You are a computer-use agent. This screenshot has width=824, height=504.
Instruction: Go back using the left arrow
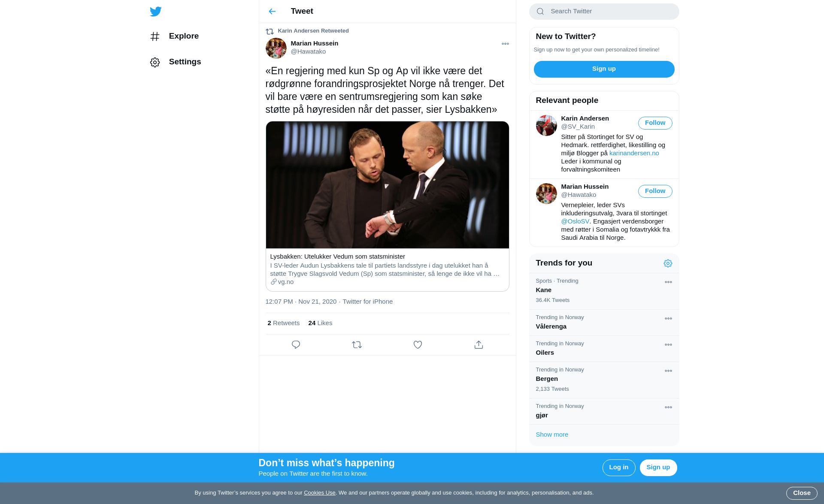tap(272, 12)
